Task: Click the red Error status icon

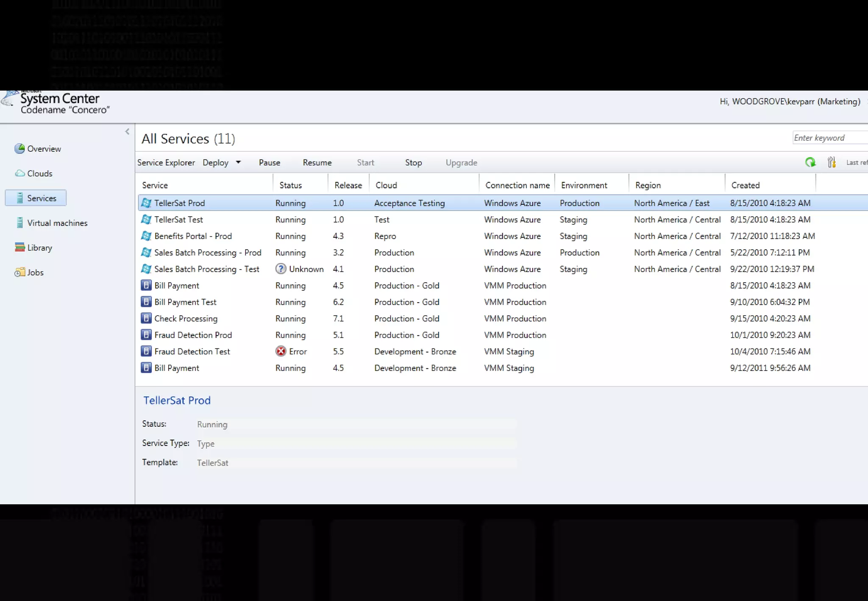Action: point(281,351)
